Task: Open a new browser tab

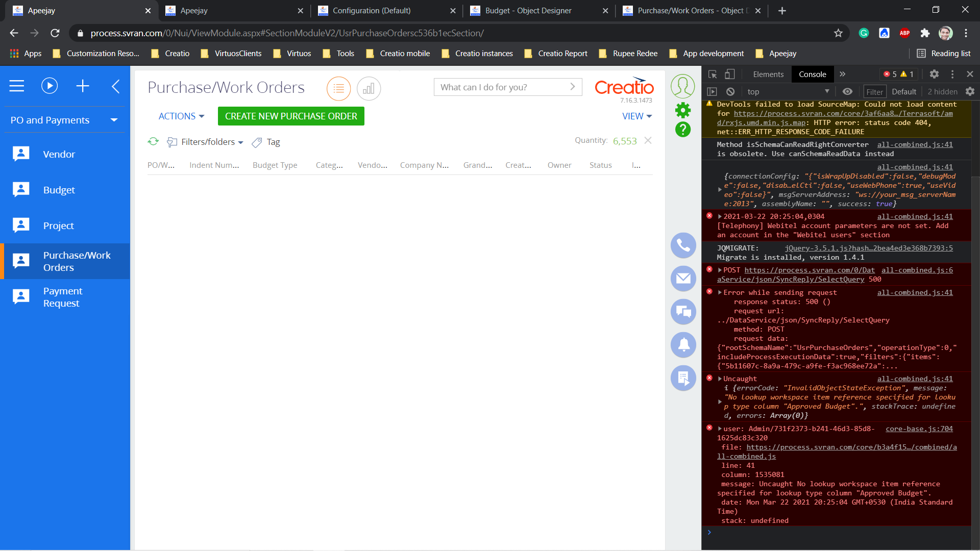Action: [x=782, y=11]
